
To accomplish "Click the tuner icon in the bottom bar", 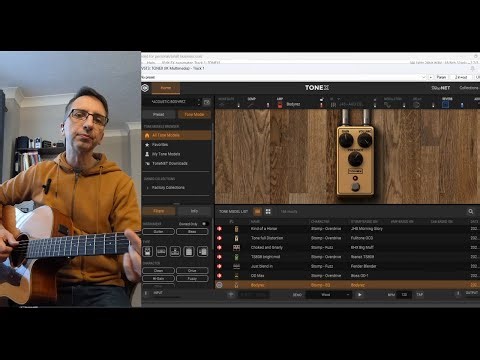I will coord(231,294).
